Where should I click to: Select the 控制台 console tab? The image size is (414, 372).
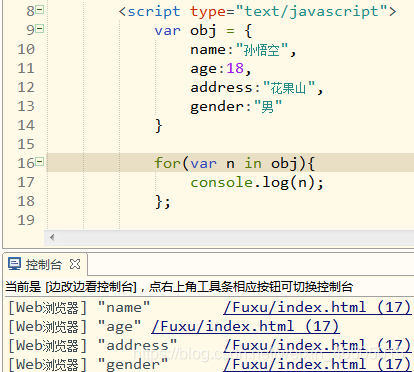coord(44,265)
